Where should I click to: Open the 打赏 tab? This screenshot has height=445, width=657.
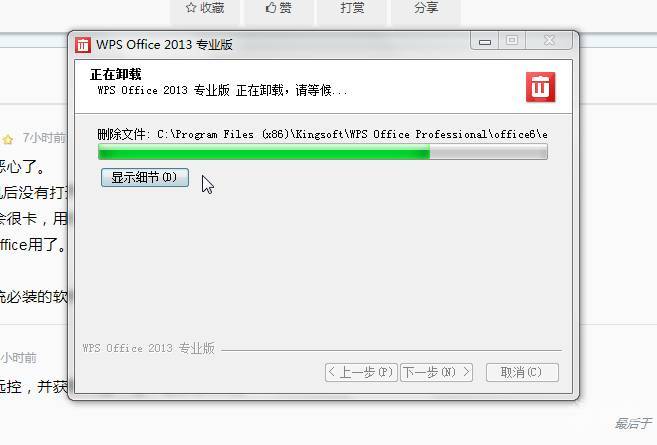(x=352, y=8)
